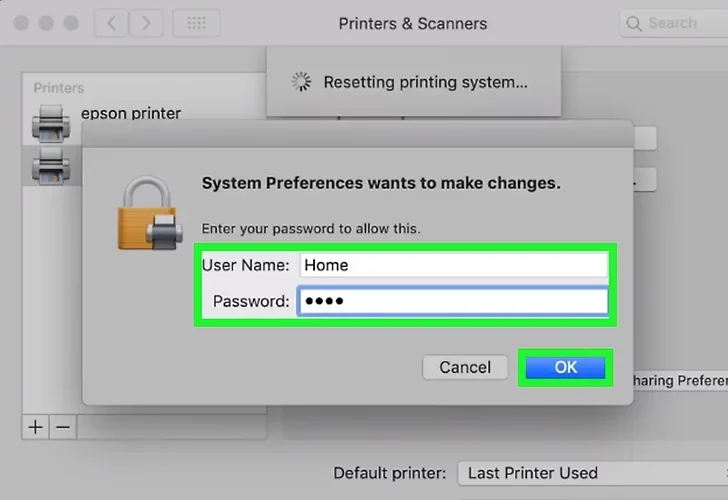Screen dimensions: 728x500
Task: Click the lock with printer icon
Action: [150, 213]
